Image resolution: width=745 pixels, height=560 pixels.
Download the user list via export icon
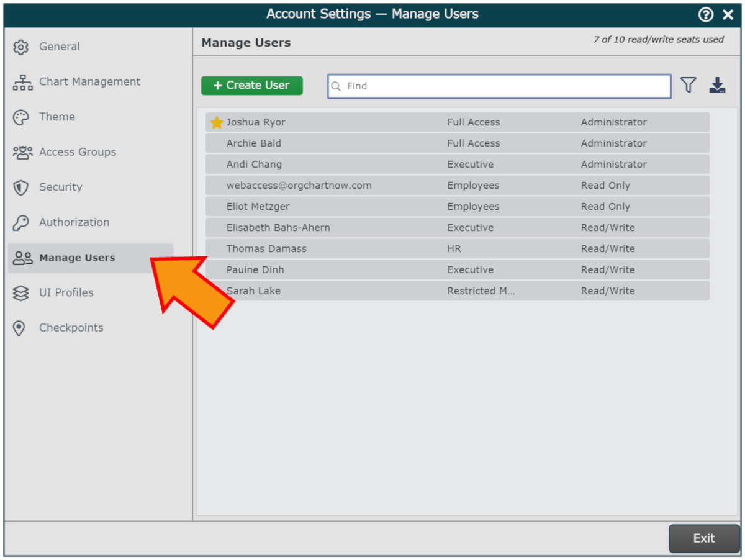point(717,86)
